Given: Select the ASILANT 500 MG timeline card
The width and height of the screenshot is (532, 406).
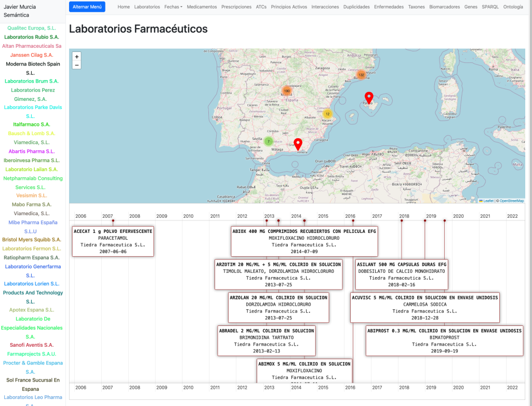Looking at the screenshot, I should [x=401, y=274].
